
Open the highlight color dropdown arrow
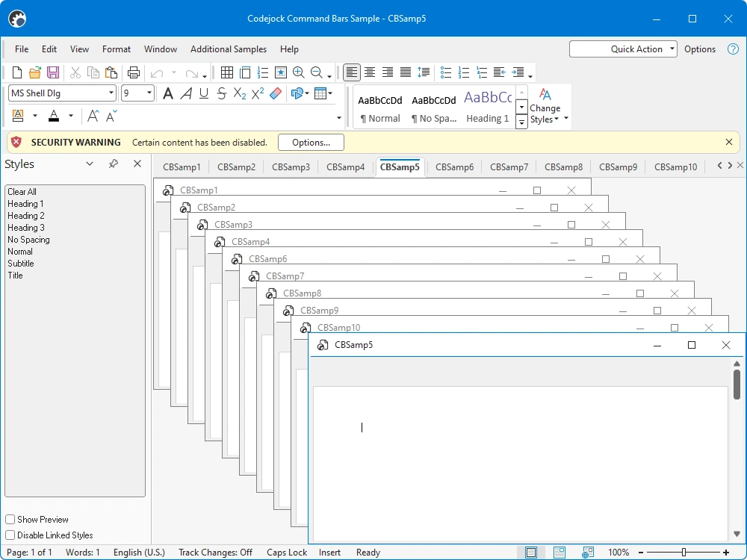coord(35,116)
